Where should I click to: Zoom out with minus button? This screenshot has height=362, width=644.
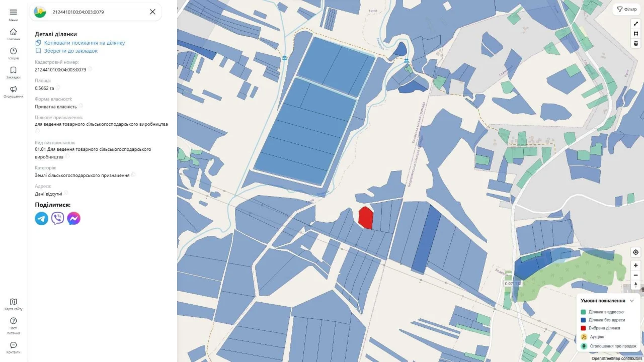click(636, 275)
